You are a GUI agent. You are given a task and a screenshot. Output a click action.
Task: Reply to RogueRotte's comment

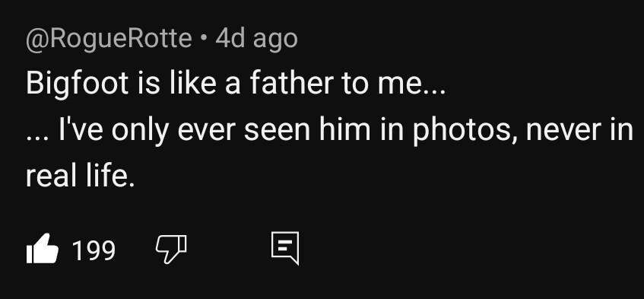[x=285, y=248]
